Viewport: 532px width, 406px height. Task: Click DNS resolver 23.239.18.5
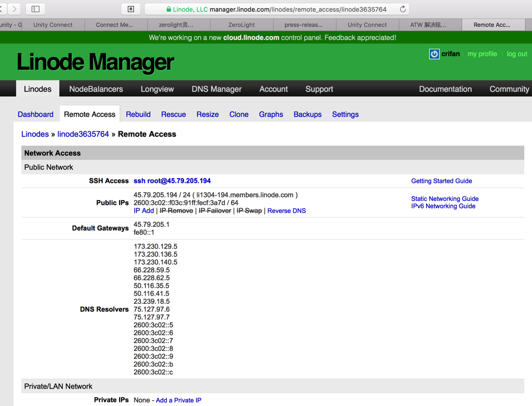point(151,302)
